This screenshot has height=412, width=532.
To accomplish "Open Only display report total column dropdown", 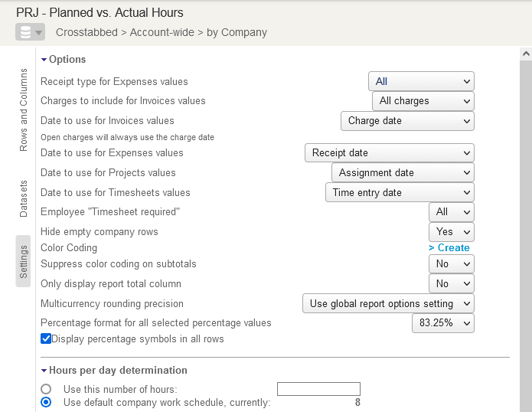I will [x=451, y=284].
